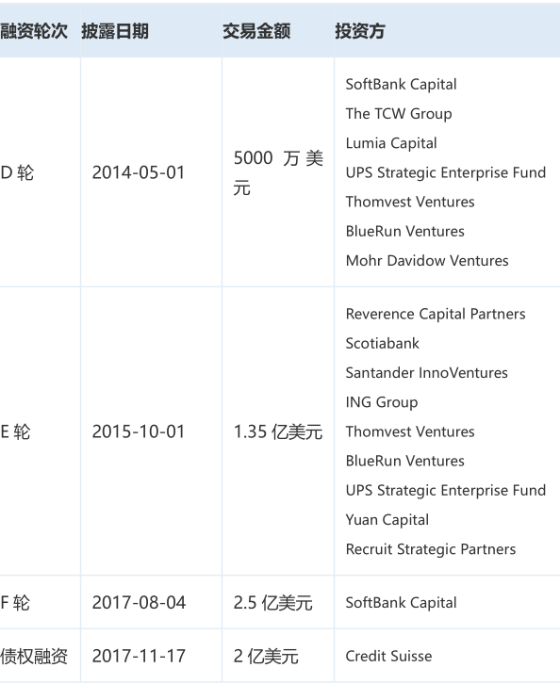Viewport: 560px width, 700px height.
Task: Click the 2017-11-17 date cell
Action: [x=138, y=656]
